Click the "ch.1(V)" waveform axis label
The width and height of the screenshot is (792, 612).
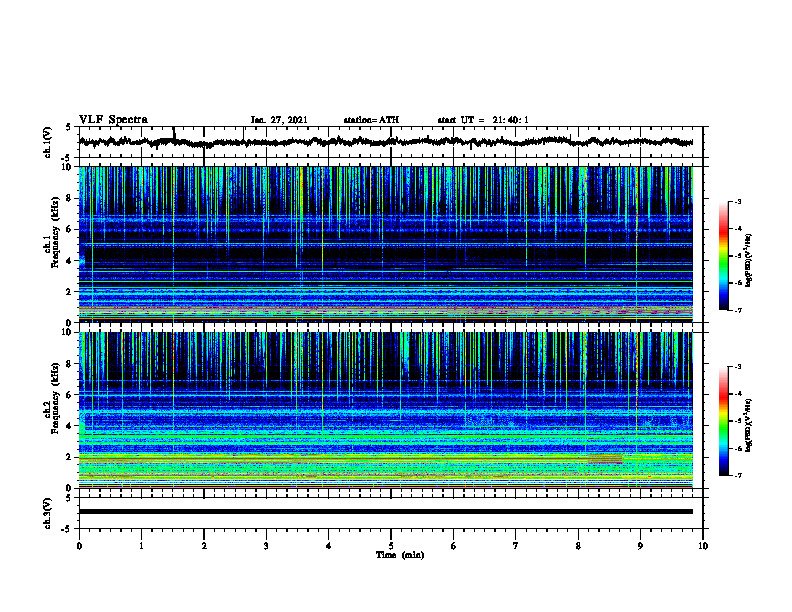pos(48,142)
